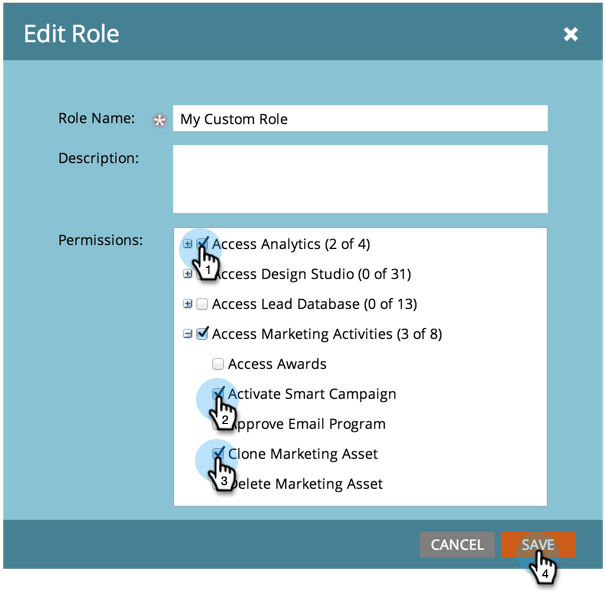This screenshot has width=606, height=595.
Task: Collapse the Access Marketing Activities node
Action: (x=188, y=334)
